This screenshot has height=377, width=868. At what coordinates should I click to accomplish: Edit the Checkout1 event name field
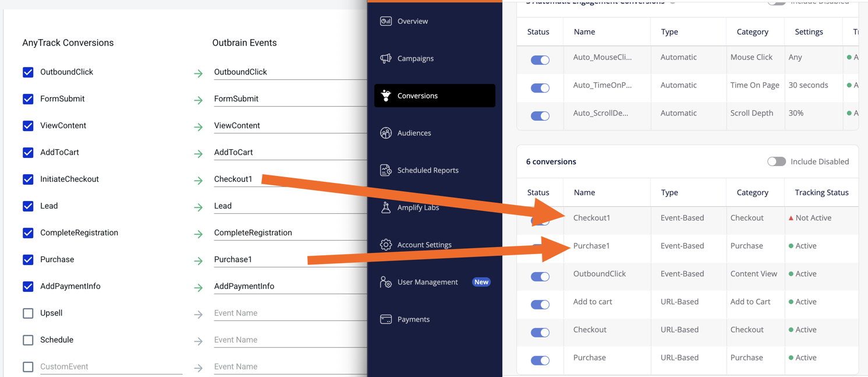pos(290,179)
